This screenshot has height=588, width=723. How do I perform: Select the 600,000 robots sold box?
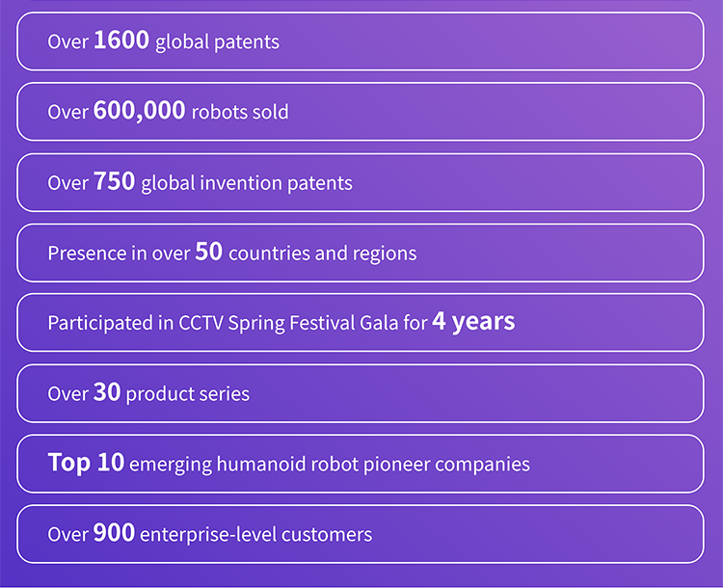[361, 112]
